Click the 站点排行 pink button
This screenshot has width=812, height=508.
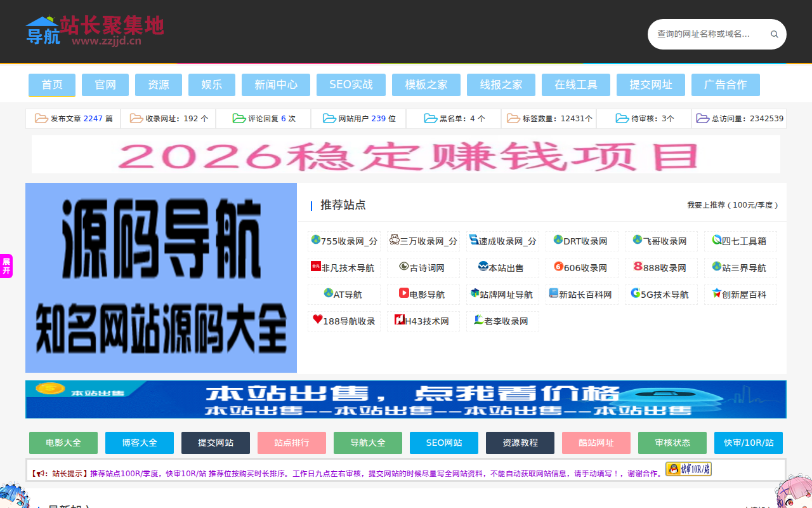click(x=292, y=443)
